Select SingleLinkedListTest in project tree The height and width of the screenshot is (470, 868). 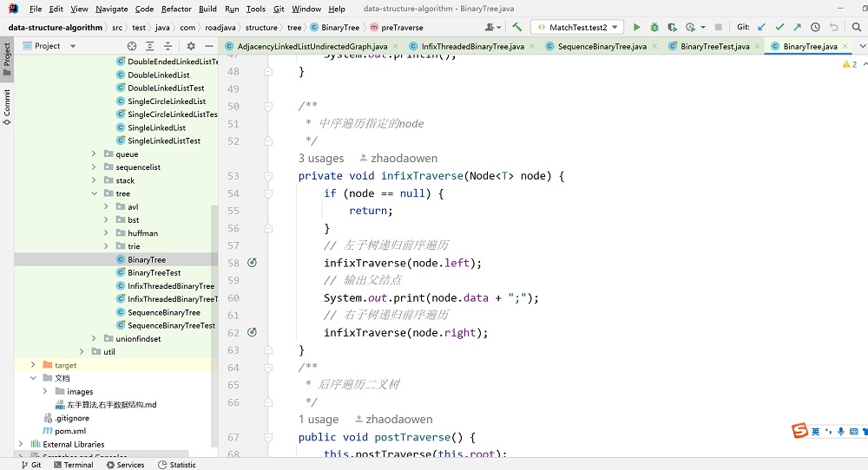164,140
